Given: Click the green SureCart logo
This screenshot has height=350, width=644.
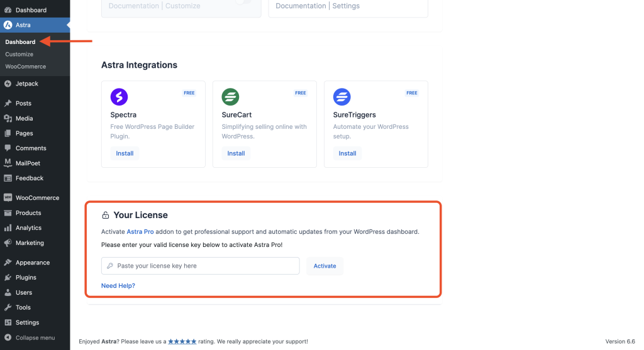Looking at the screenshot, I should pyautogui.click(x=230, y=97).
